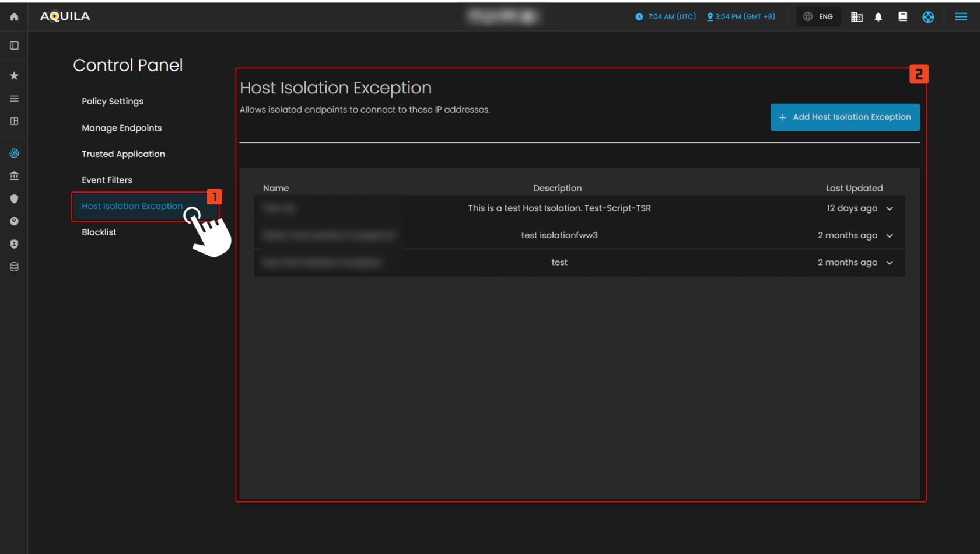Open the notifications bell icon
The width and height of the screenshot is (980, 554).
[878, 17]
